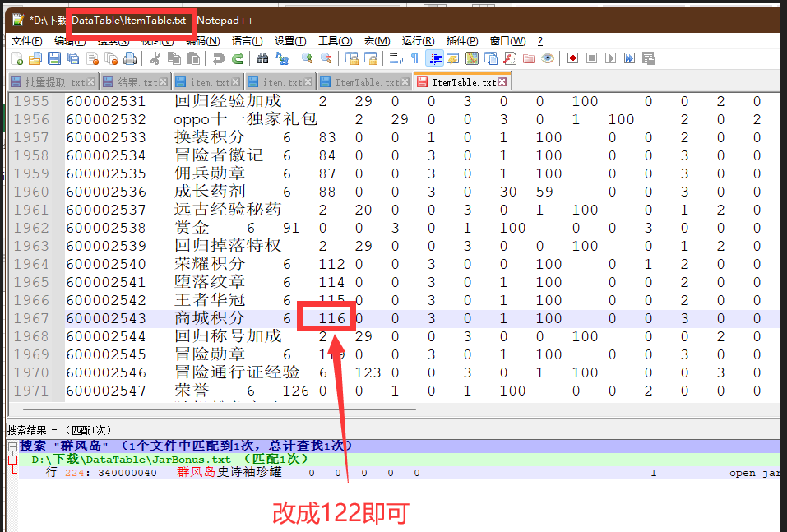Open the 窗口(W) menu
The image size is (787, 532).
[x=508, y=41]
